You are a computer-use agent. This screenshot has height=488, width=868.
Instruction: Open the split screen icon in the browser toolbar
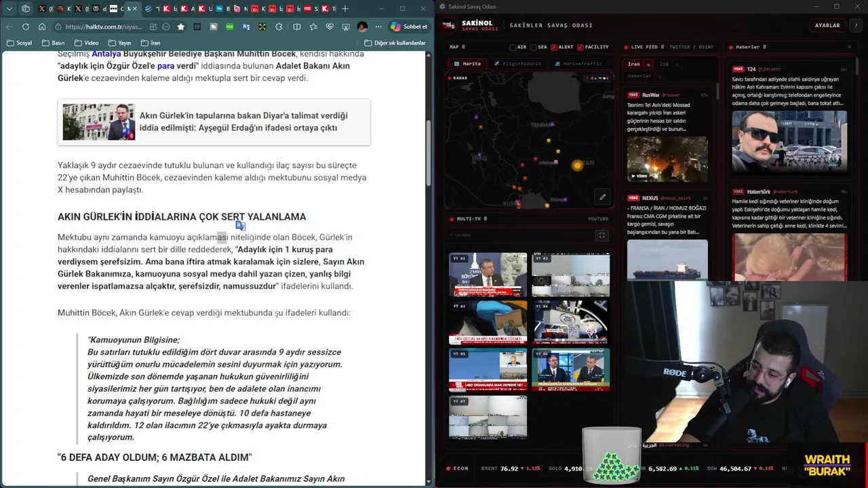(x=296, y=26)
